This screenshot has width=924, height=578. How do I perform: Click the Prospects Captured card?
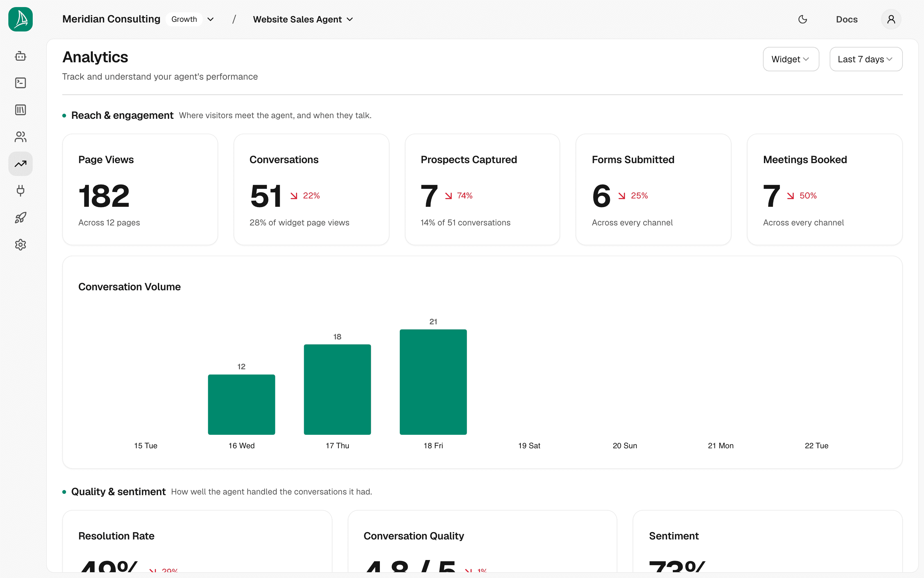(482, 189)
